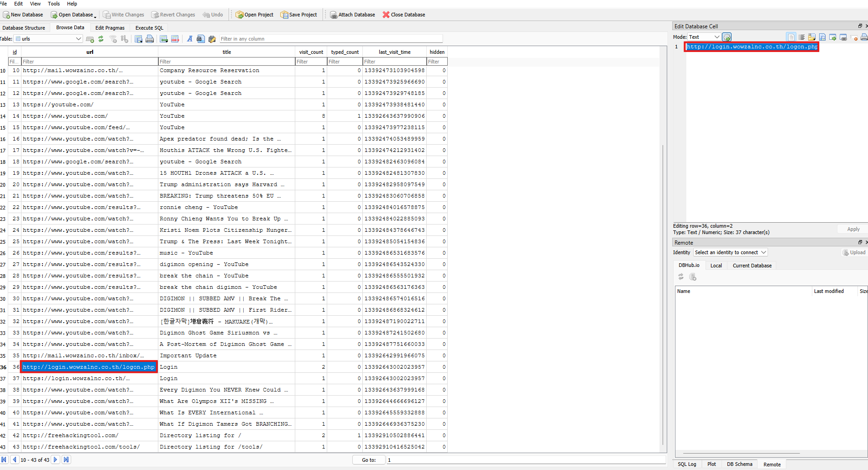
Task: Open the Tools menu
Action: 54,4
